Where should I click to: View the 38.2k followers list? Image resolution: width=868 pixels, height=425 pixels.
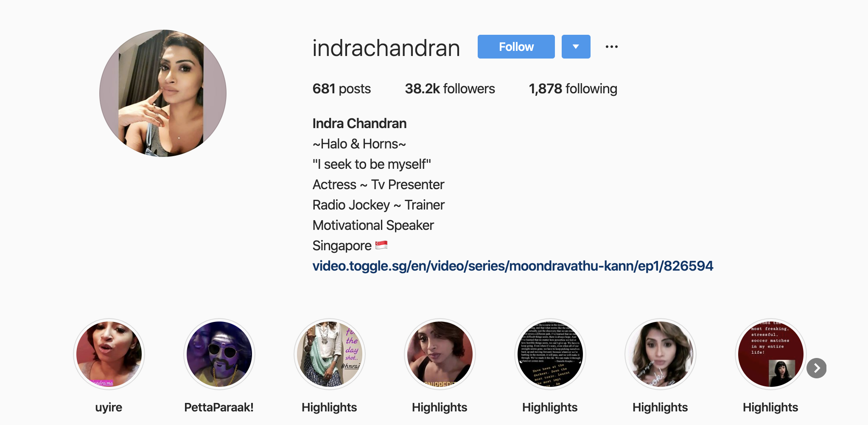point(450,89)
